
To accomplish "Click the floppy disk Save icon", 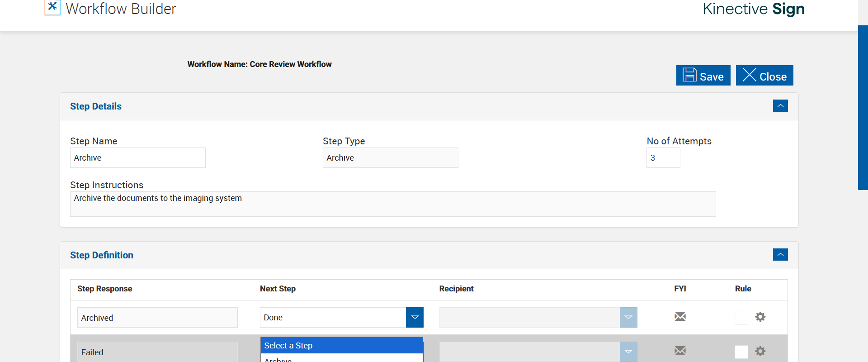I will pyautogui.click(x=689, y=75).
